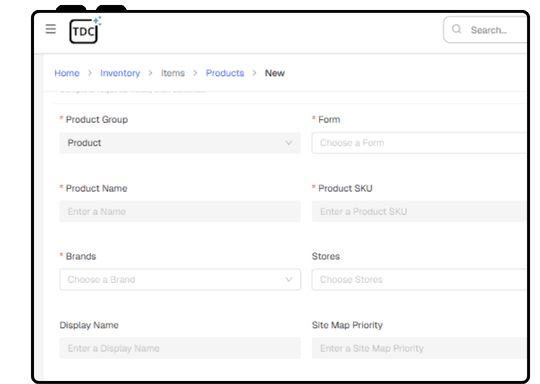Click the Site Map Priority label
Viewport: 540px width, 384px height.
point(347,325)
